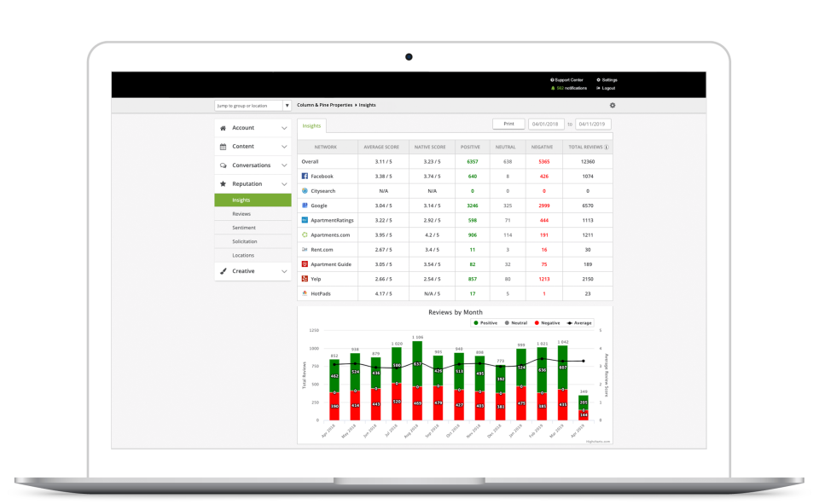Click the Account home icon

223,128
